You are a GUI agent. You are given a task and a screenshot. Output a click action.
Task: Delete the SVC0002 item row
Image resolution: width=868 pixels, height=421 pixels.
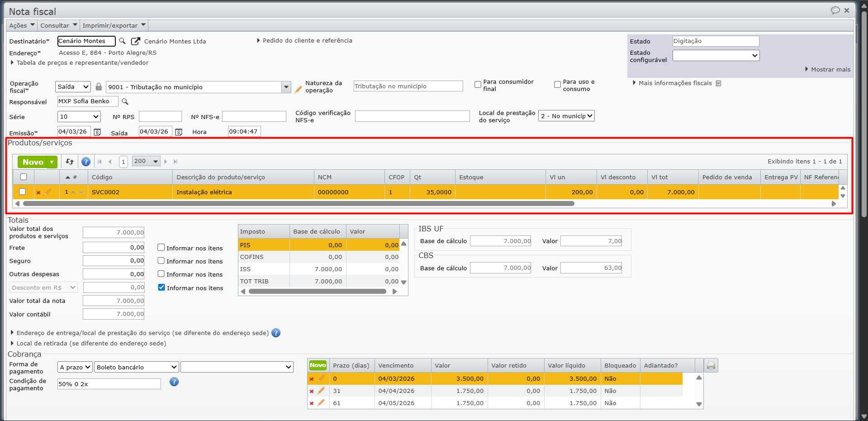click(x=38, y=192)
